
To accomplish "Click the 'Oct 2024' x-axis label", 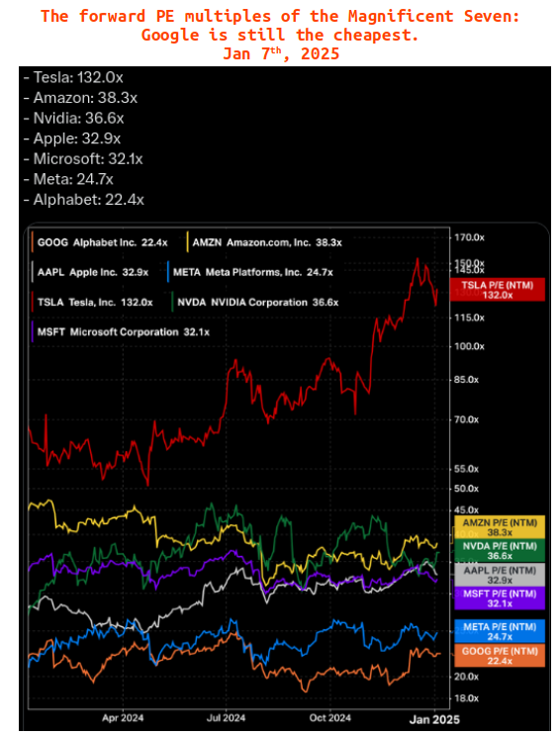I will [330, 718].
